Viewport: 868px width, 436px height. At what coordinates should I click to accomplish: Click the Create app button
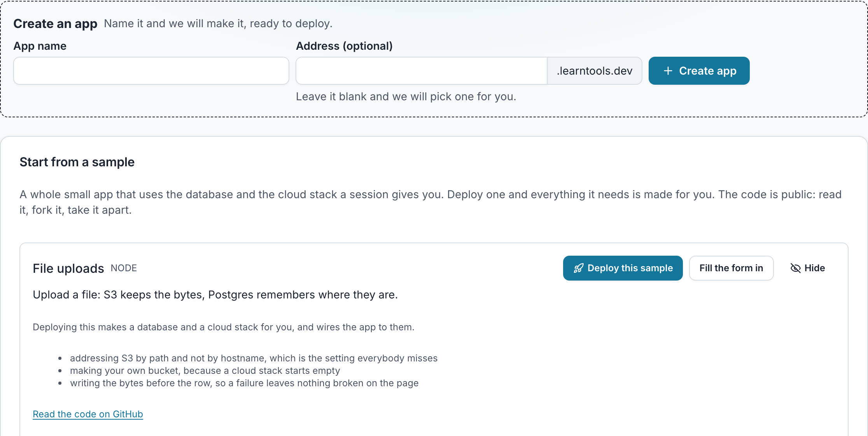(699, 71)
